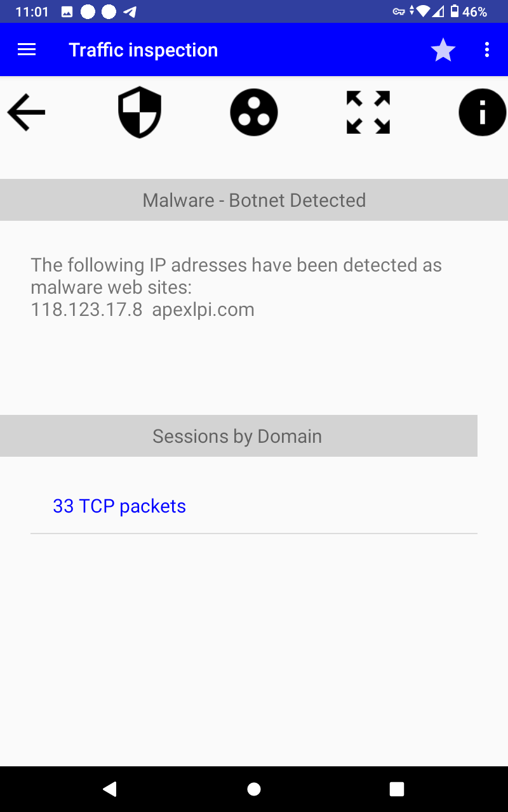This screenshot has width=508, height=812.
Task: Tap the picture notification icon in status bar
Action: click(x=67, y=11)
